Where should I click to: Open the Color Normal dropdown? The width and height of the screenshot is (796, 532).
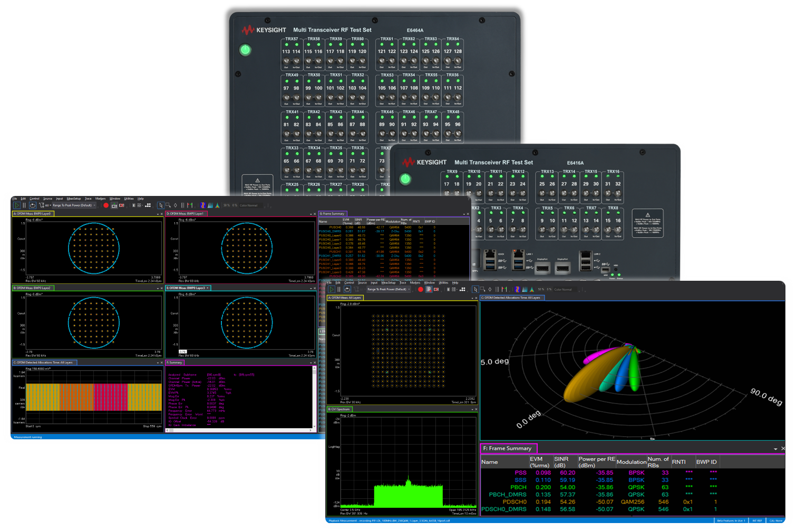click(x=566, y=290)
